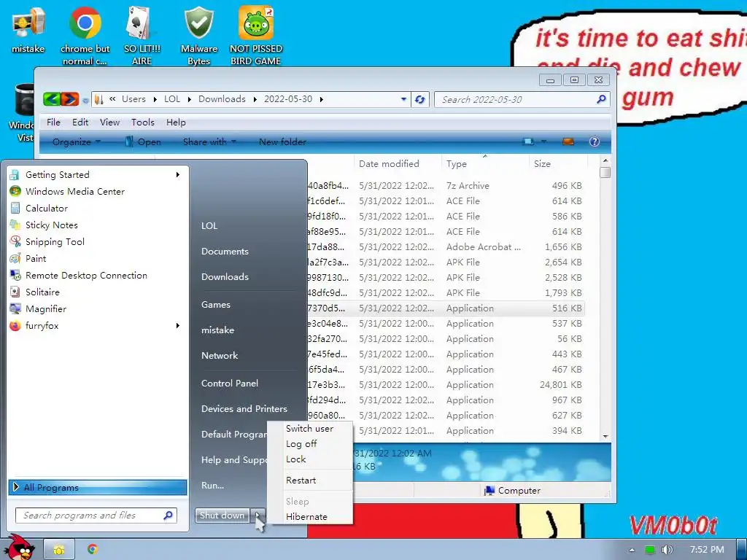747x560 pixels.
Task: Sort by the Date modified column header
Action: click(398, 164)
